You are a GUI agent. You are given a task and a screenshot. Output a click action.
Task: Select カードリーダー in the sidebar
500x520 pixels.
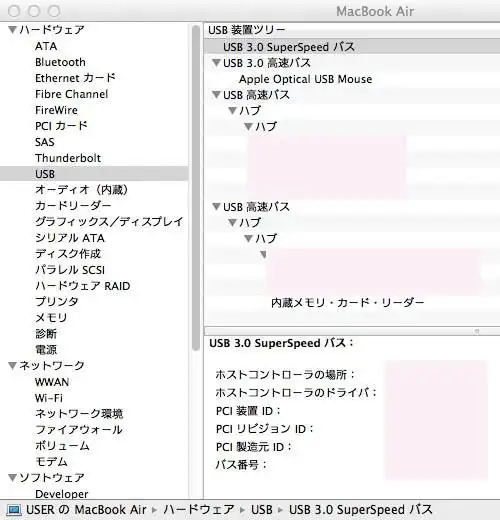coord(73,206)
